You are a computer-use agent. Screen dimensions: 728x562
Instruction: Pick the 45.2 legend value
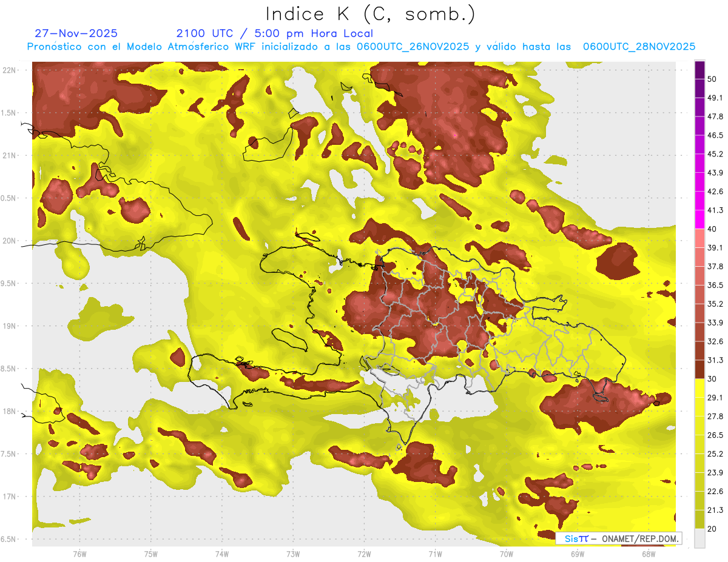(715, 154)
